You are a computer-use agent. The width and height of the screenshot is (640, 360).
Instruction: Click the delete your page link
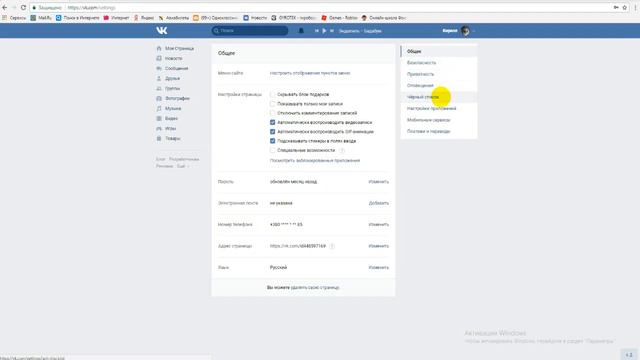(x=315, y=287)
